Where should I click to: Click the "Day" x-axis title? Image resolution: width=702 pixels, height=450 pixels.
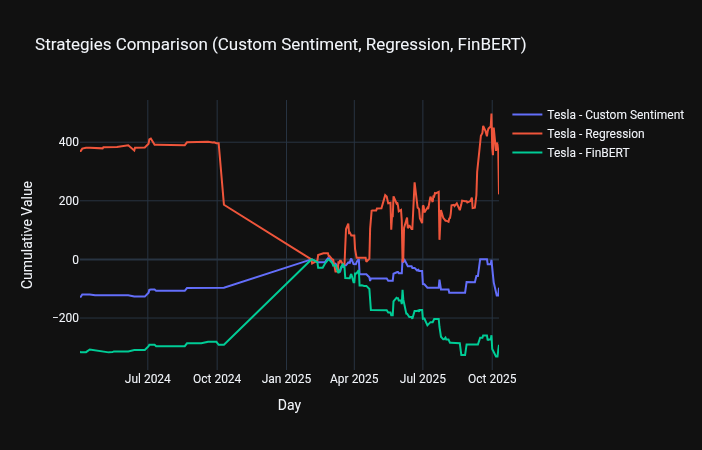coord(289,406)
